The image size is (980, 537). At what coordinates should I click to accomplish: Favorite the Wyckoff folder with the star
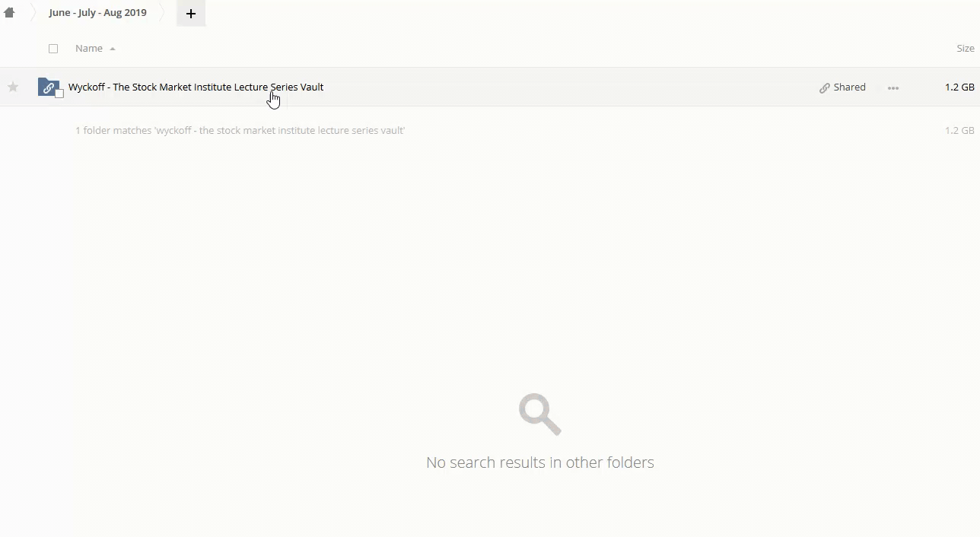(13, 87)
